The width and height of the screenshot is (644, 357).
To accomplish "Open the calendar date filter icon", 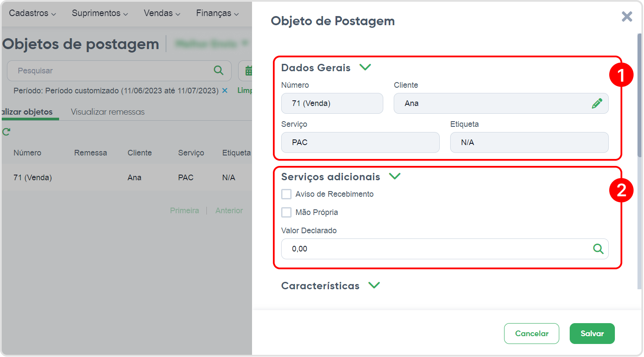I will point(249,71).
